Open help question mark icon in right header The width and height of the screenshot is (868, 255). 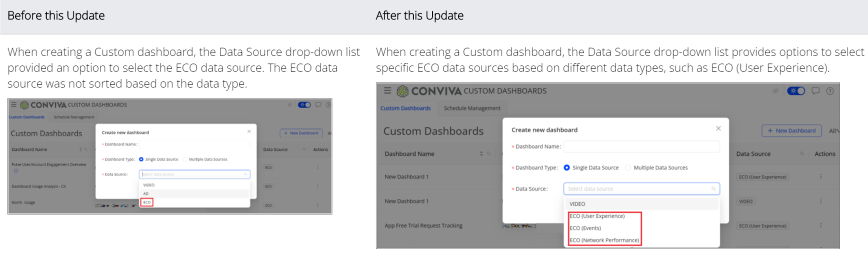[830, 91]
